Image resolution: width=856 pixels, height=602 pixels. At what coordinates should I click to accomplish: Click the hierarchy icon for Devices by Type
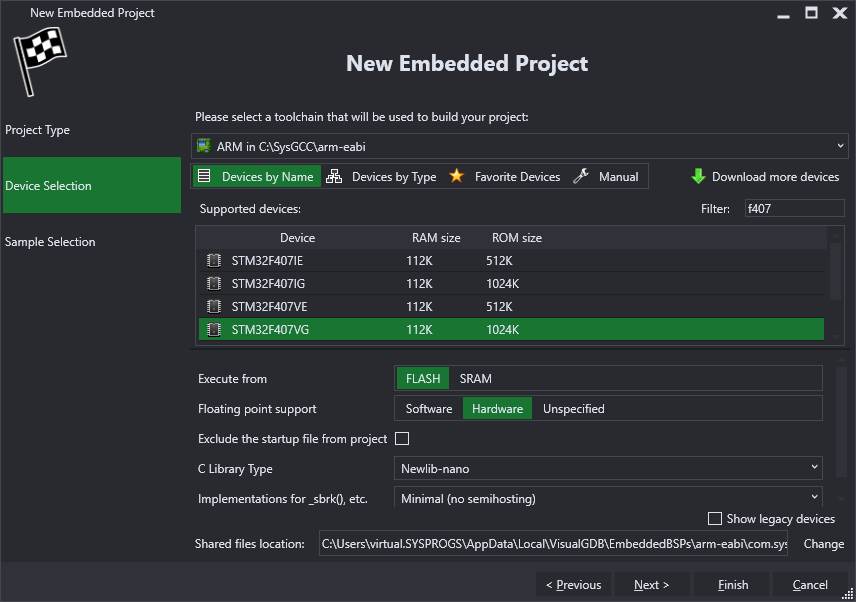(334, 176)
